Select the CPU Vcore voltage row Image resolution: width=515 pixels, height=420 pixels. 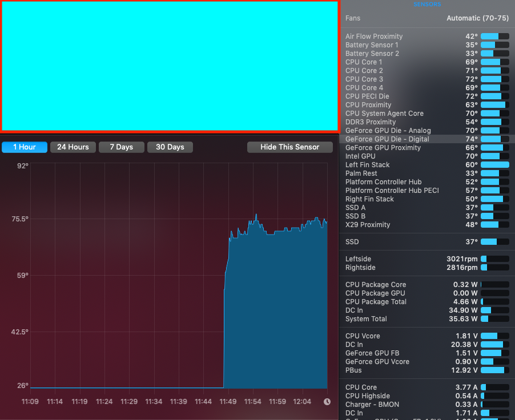click(x=427, y=336)
